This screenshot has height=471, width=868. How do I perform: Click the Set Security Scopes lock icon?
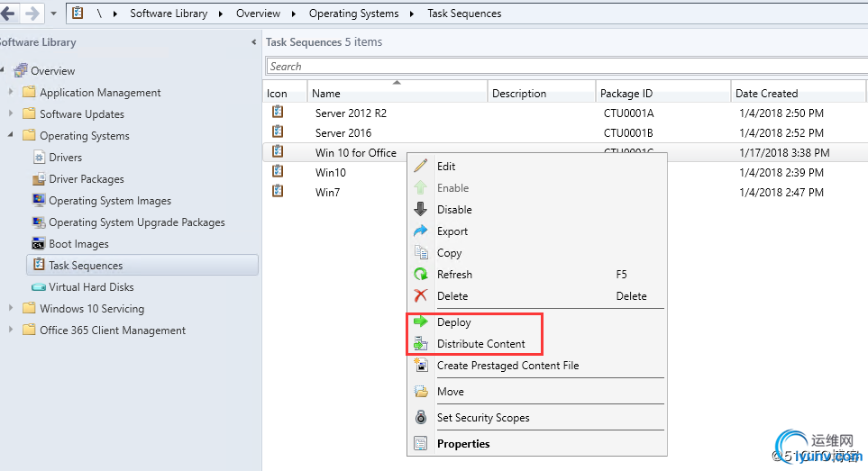pyautogui.click(x=420, y=417)
